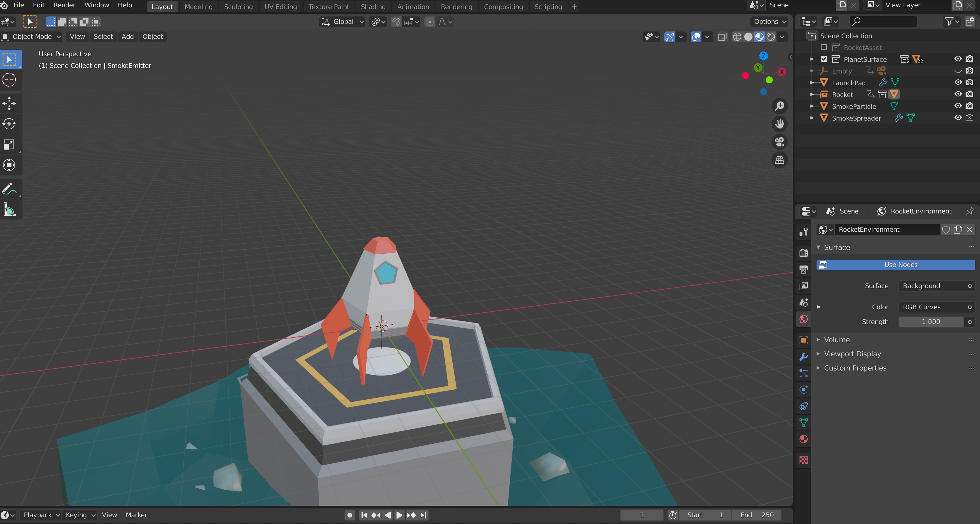This screenshot has width=980, height=524.
Task: Open the Object Mode dropdown
Action: [32, 36]
